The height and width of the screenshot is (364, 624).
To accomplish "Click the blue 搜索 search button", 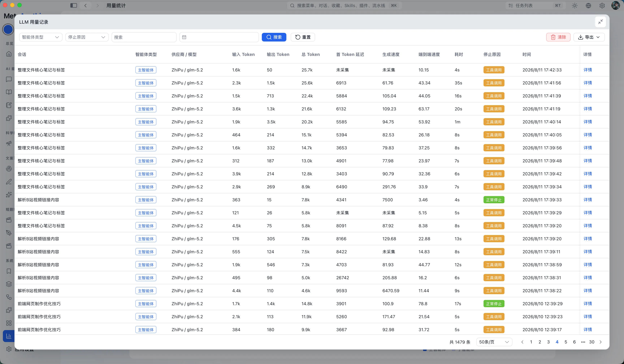I will click(274, 37).
